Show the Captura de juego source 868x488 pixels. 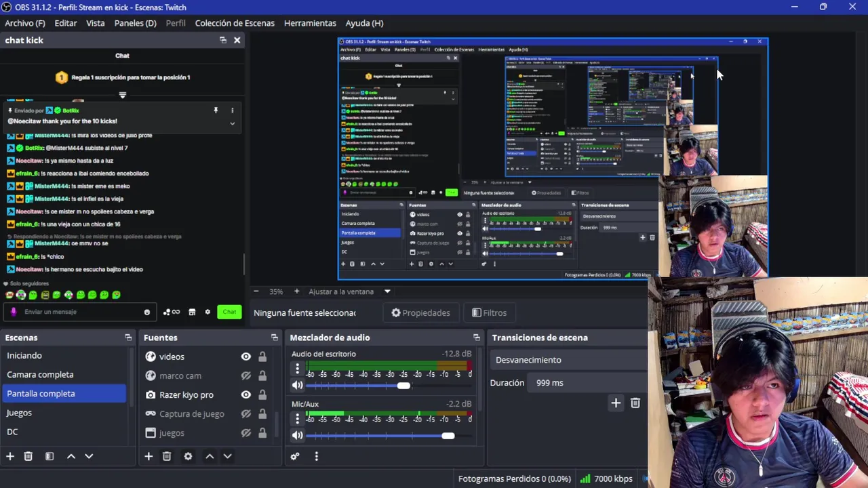click(246, 413)
